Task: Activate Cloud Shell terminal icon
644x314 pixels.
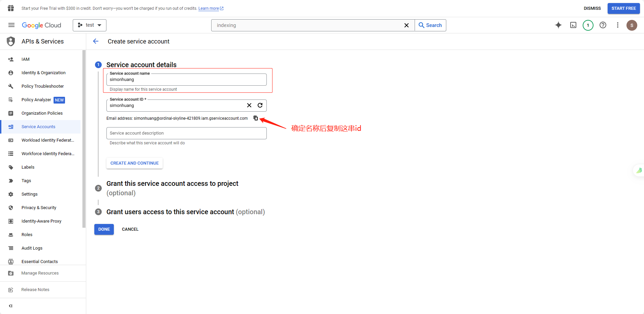Action: [573, 25]
